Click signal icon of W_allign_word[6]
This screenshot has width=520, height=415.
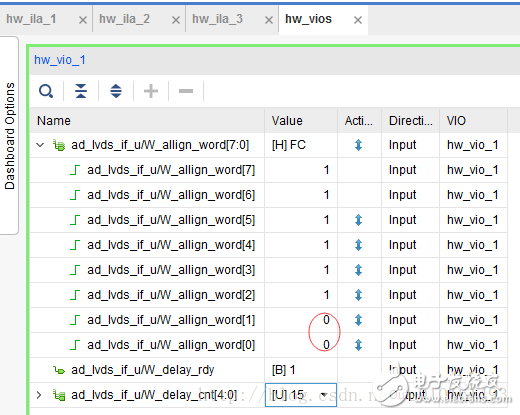tap(75, 195)
